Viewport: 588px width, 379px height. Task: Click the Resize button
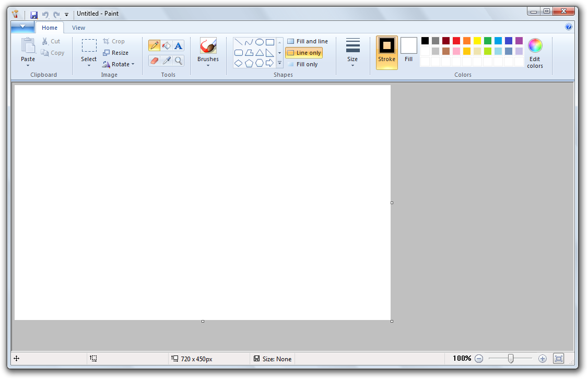coord(116,53)
